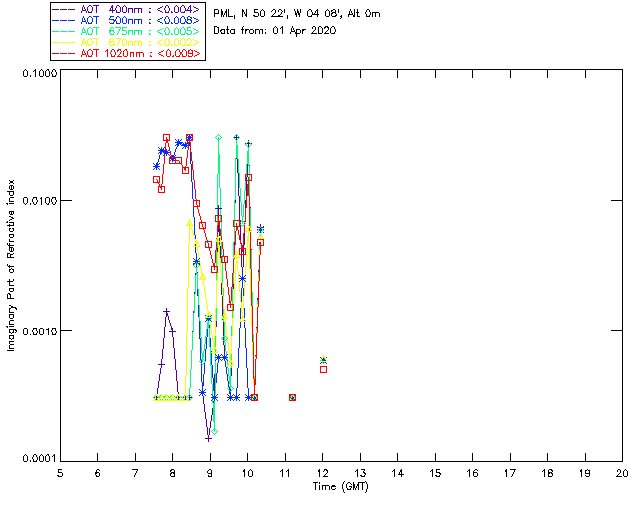The height and width of the screenshot is (512, 640).
Task: Click the 0.0010 y-axis tick label
Action: (37, 331)
